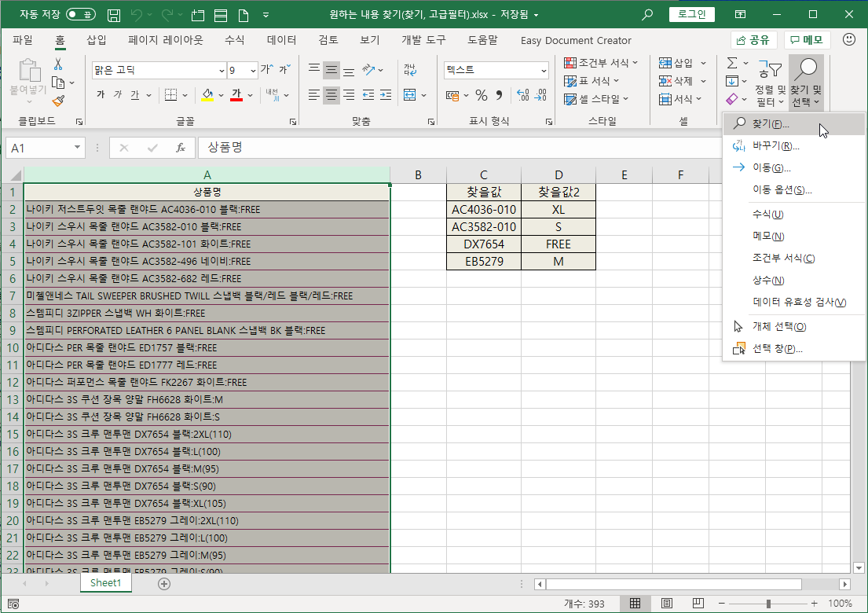Open 조건부 서식 conditional formatting dropdown
Image resolution: width=868 pixels, height=613 pixels.
tap(601, 63)
